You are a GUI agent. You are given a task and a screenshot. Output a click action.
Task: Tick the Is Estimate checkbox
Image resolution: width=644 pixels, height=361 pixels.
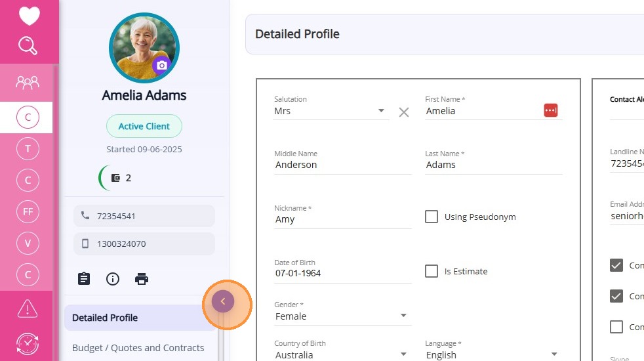[432, 271]
